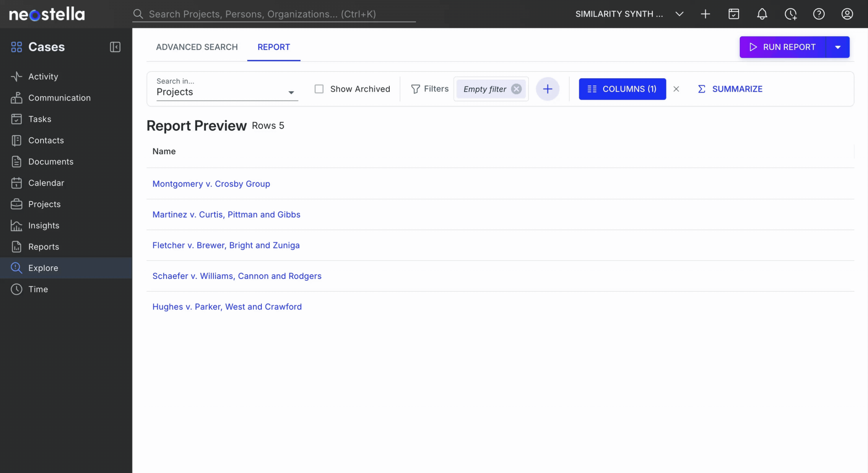The width and height of the screenshot is (868, 473).
Task: Switch to the Advanced Search tab
Action: click(197, 47)
